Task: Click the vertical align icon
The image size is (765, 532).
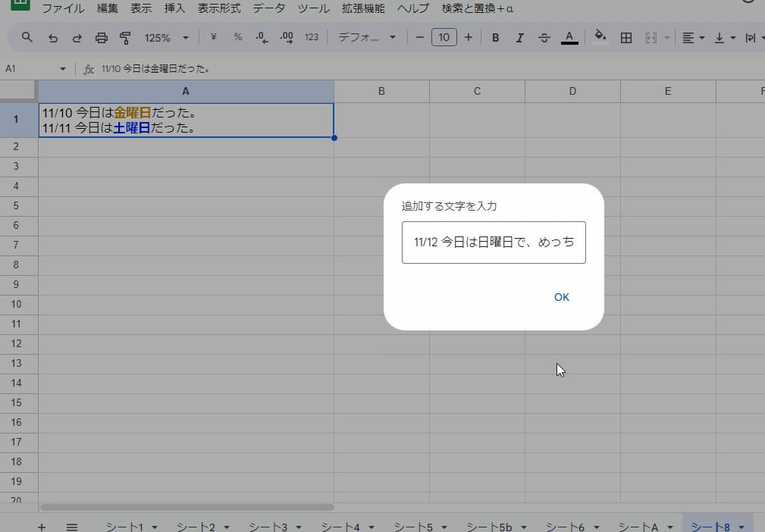Action: pyautogui.click(x=720, y=38)
